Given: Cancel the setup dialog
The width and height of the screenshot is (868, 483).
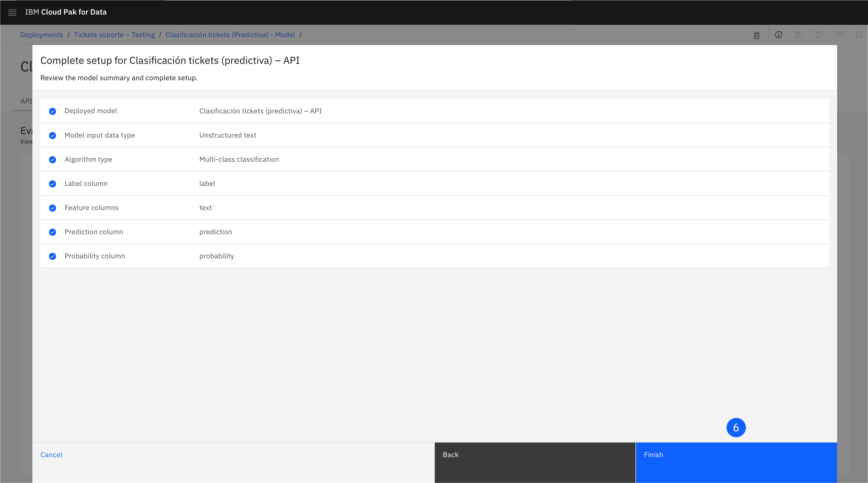Looking at the screenshot, I should tap(51, 455).
